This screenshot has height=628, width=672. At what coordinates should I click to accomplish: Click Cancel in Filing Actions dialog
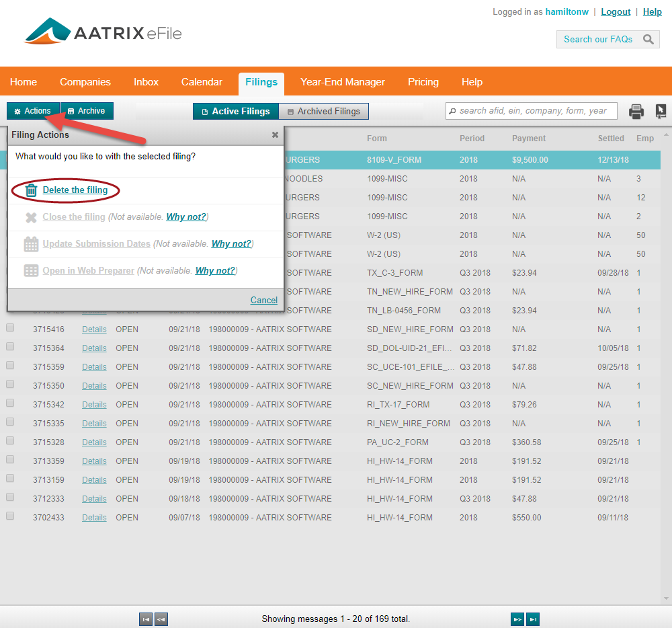point(263,300)
